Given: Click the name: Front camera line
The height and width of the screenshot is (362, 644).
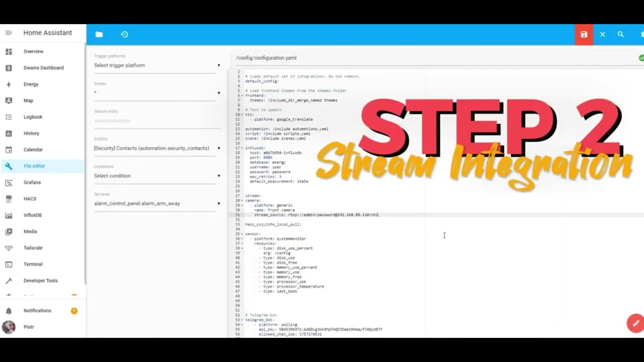Looking at the screenshot, I should pyautogui.click(x=274, y=210).
